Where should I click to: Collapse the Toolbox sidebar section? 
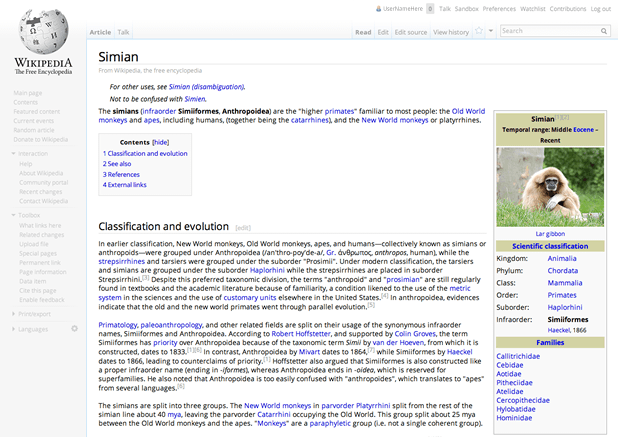(14, 215)
